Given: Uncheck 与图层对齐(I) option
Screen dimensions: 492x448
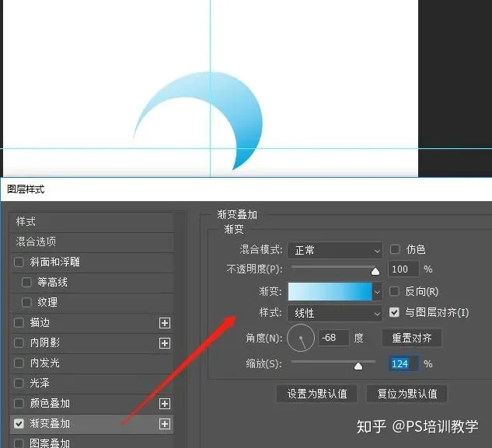Looking at the screenshot, I should pos(394,312).
